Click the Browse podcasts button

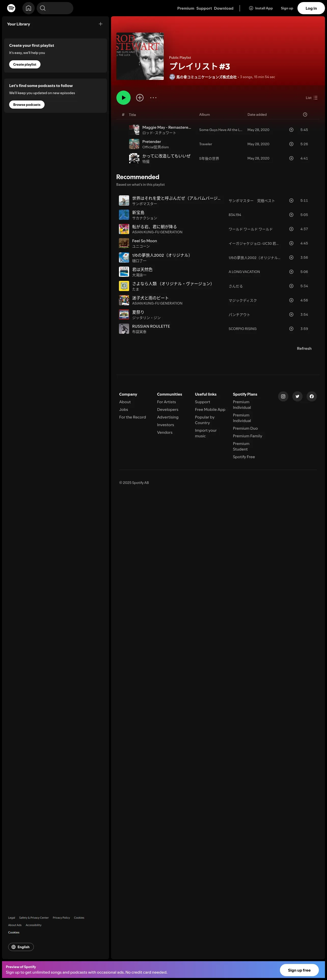(x=27, y=105)
